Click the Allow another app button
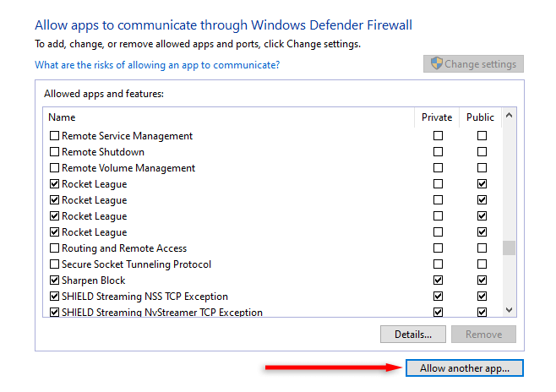 (x=465, y=368)
